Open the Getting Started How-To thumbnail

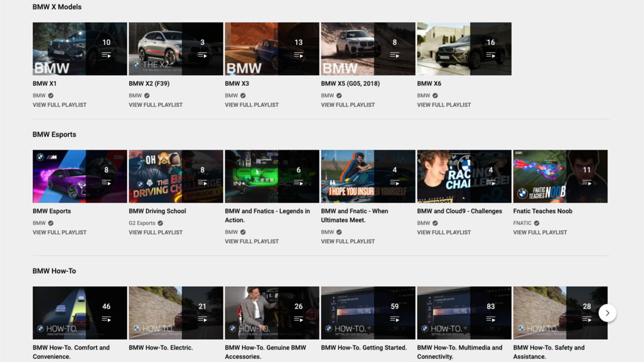tap(369, 313)
